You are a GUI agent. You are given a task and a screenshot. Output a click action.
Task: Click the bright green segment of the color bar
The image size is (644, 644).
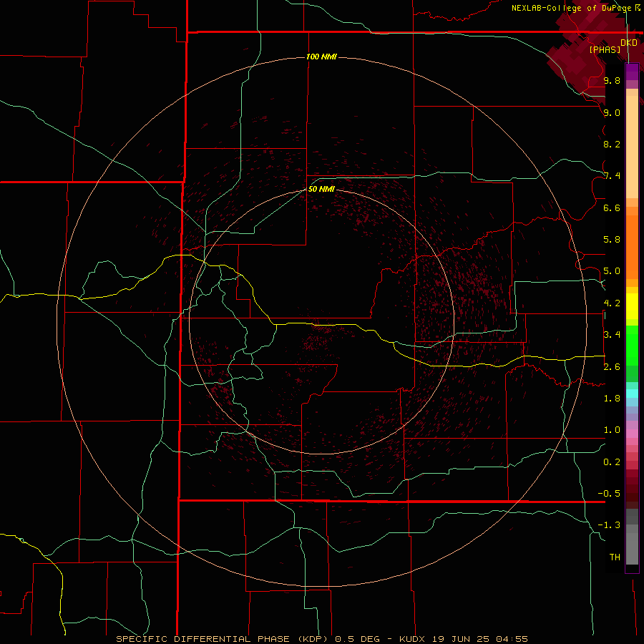click(632, 346)
